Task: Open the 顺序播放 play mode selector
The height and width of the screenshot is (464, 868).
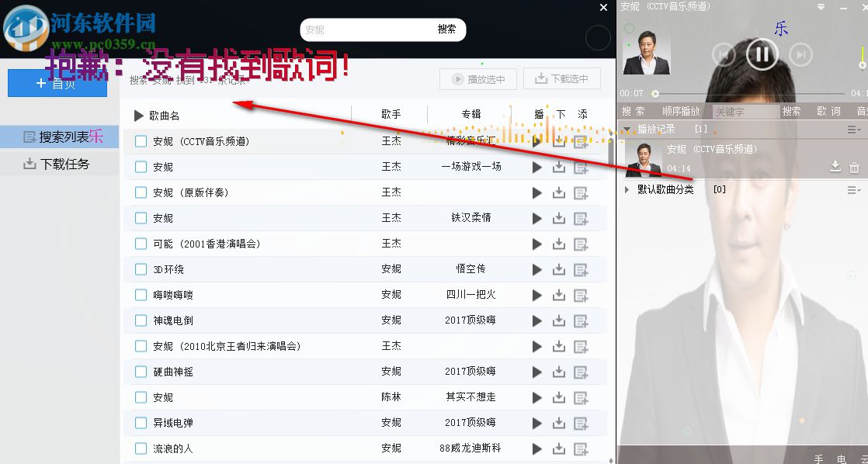Action: click(681, 111)
